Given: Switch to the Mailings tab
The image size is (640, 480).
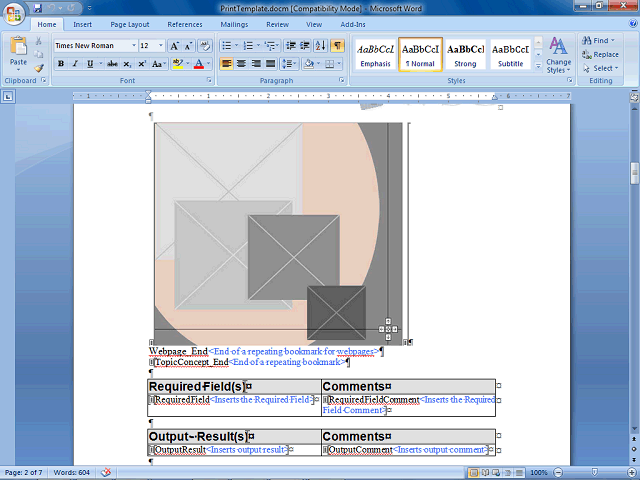Looking at the screenshot, I should pos(234,23).
